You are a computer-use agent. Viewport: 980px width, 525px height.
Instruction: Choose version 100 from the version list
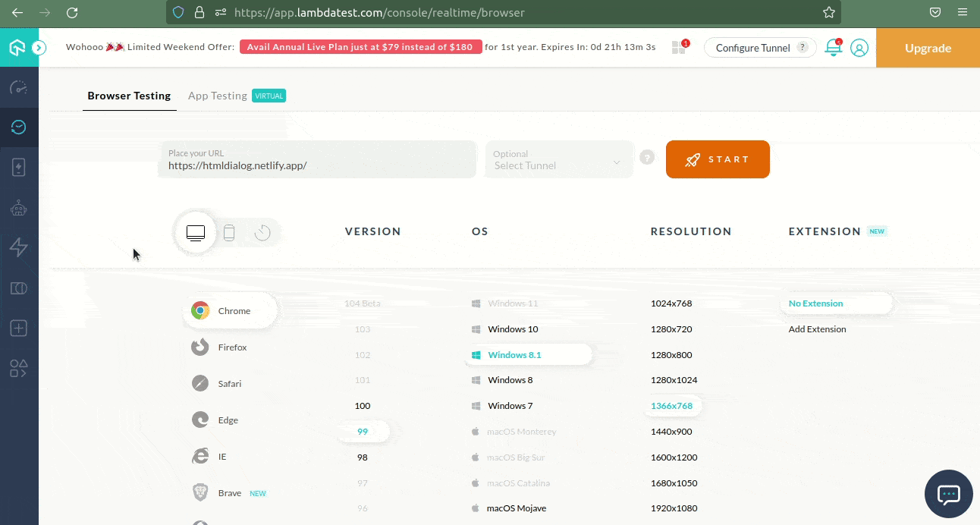(362, 405)
